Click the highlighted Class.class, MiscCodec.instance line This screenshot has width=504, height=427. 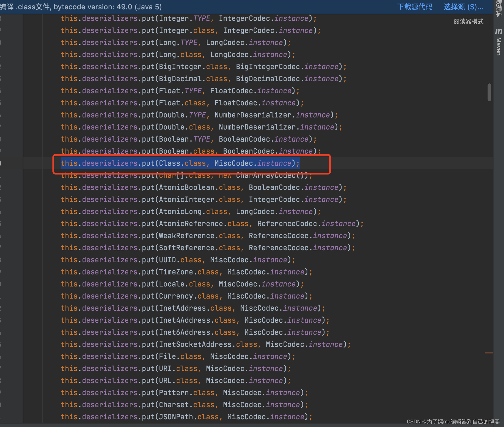180,163
